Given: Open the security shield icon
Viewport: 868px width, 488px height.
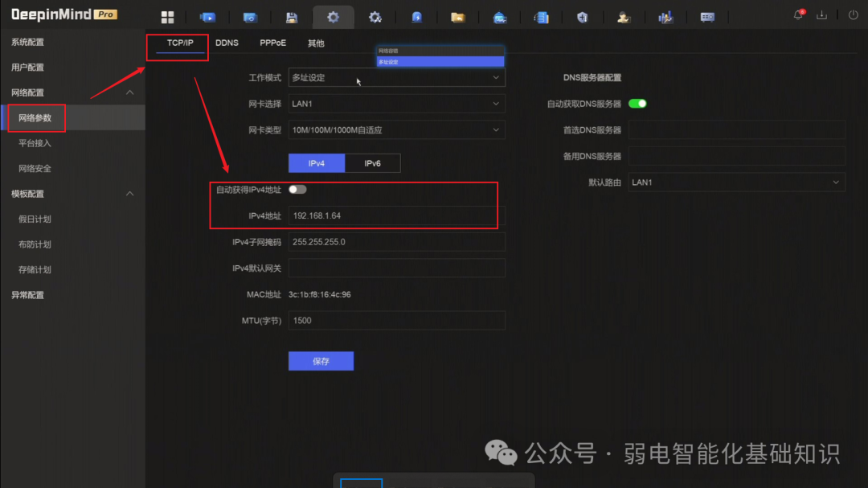Looking at the screenshot, I should [x=583, y=17].
